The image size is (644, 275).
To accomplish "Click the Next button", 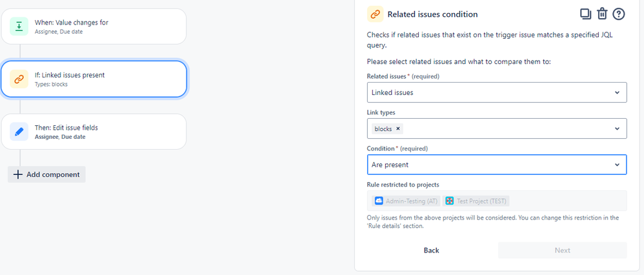I will point(562,250).
